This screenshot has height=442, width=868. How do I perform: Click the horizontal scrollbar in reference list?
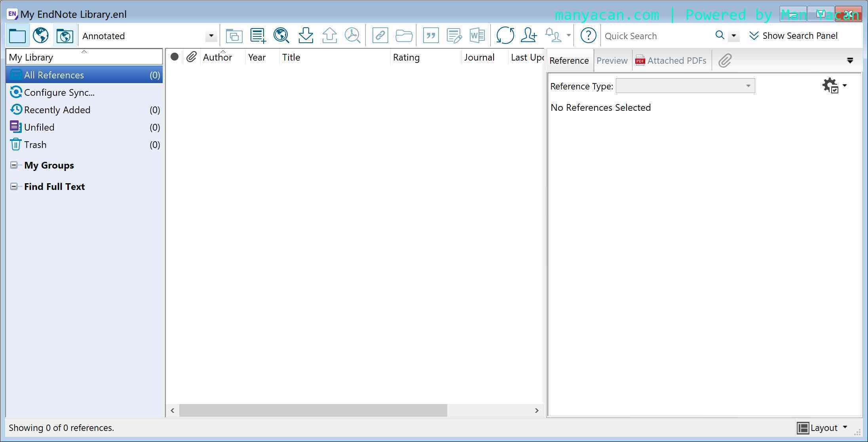[313, 410]
